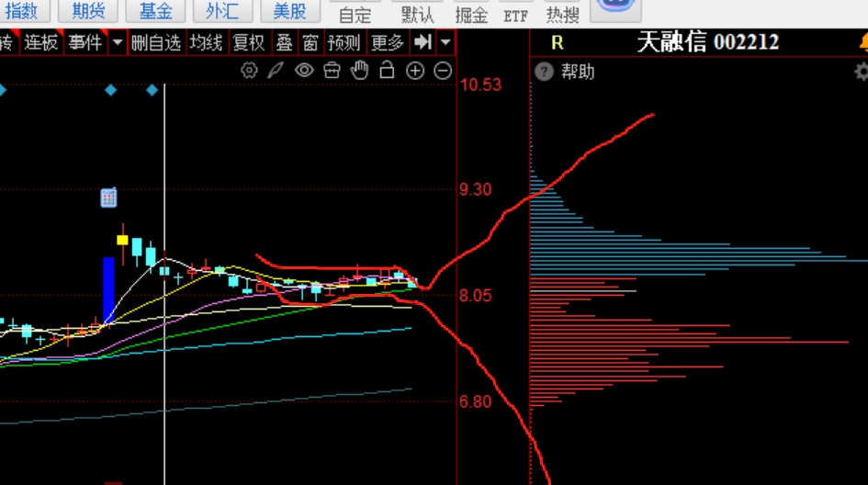868x485 pixels.
Task: Click the jump-to-end arrow icon
Action: [423, 42]
